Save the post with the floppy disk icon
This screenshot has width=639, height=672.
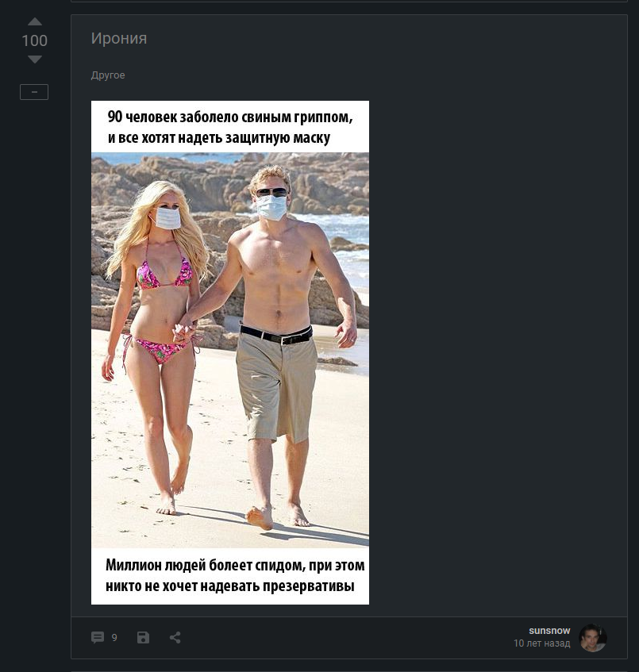pos(143,637)
